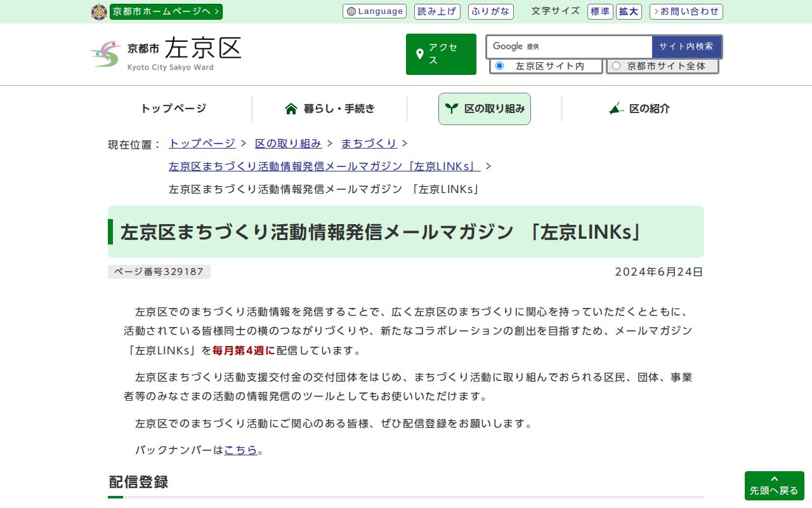Click the mountain icon for 区の紹介
This screenshot has height=508, width=812.
(x=616, y=109)
